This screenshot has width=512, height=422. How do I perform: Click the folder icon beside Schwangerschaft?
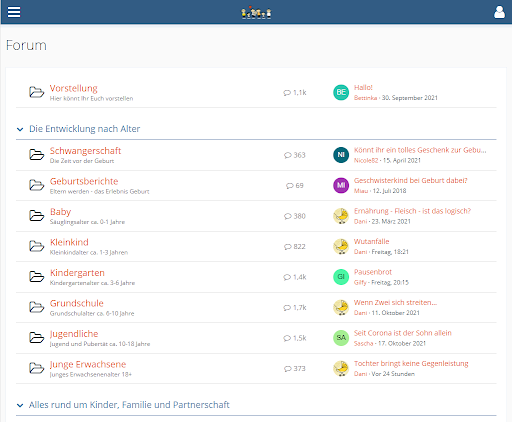coord(36,155)
